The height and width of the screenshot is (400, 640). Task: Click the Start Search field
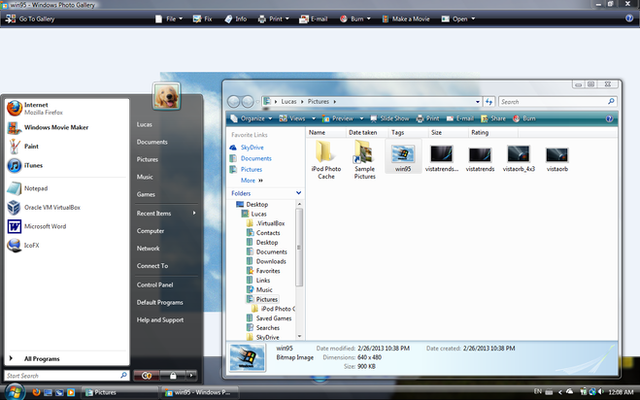point(67,376)
